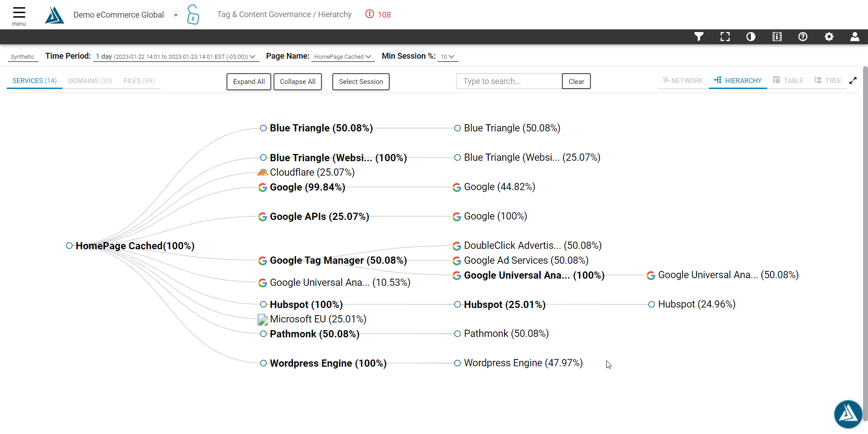The image size is (868, 434).
Task: Click the unlocked padlock icon
Action: [x=193, y=14]
